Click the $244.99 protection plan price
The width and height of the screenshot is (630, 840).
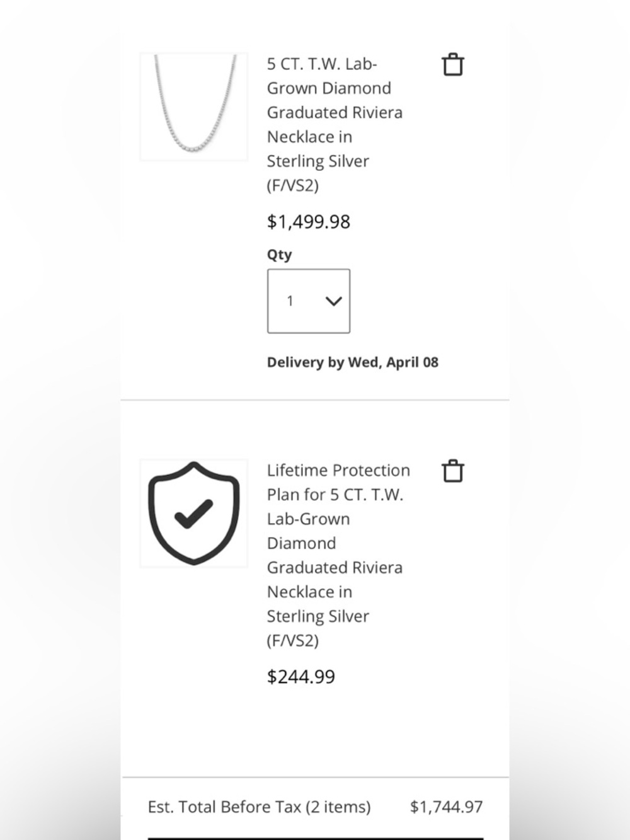(301, 677)
